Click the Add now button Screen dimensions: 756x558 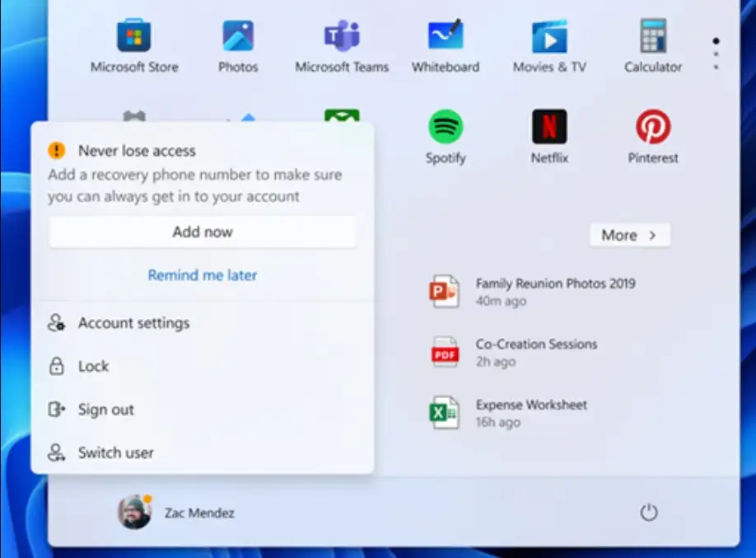tap(202, 232)
